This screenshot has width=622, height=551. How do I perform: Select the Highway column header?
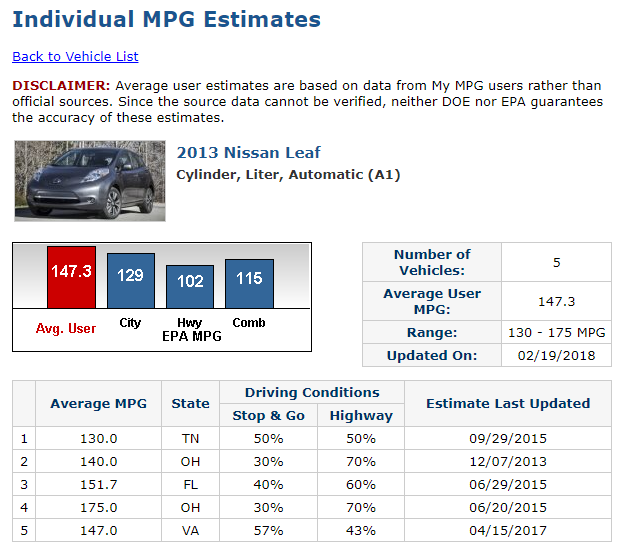361,415
